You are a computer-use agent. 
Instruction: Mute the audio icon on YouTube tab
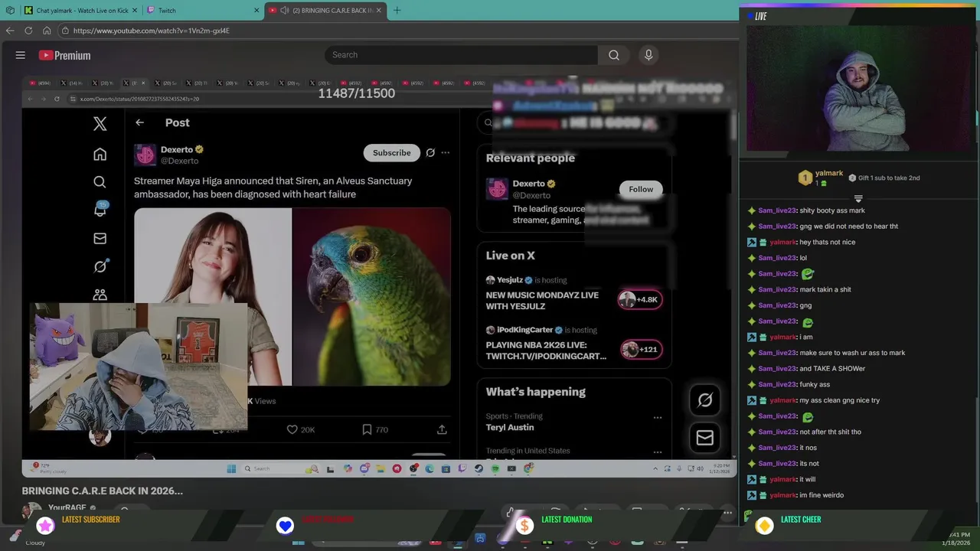click(x=285, y=11)
